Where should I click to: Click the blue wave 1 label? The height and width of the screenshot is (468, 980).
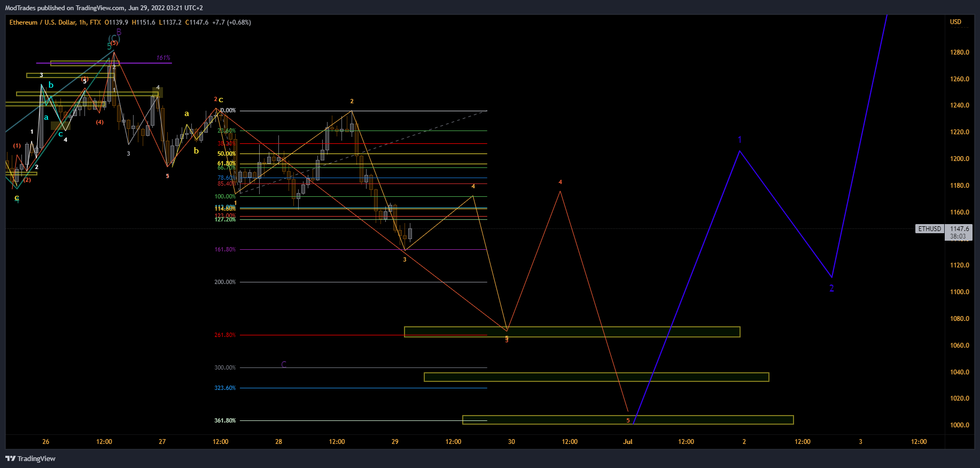[740, 140]
